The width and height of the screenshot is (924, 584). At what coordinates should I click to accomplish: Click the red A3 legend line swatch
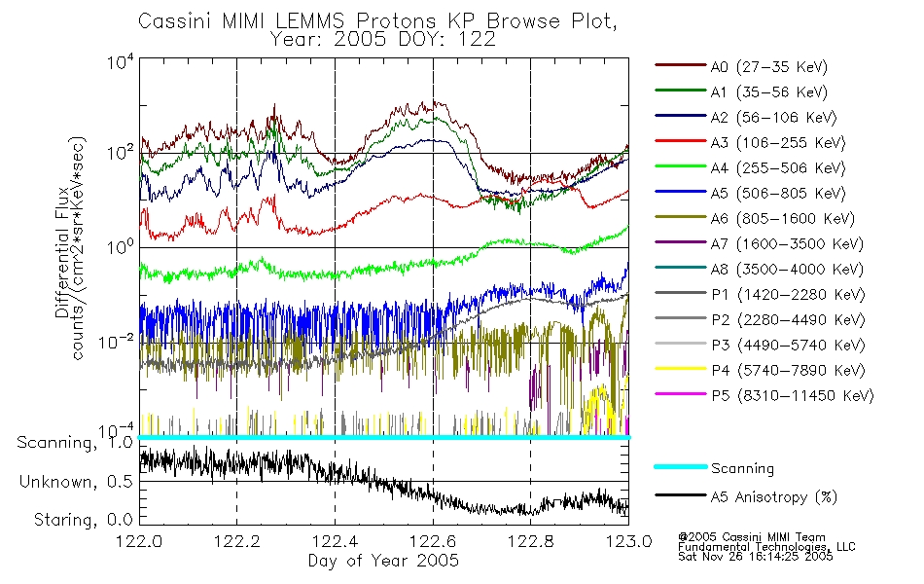coord(680,141)
